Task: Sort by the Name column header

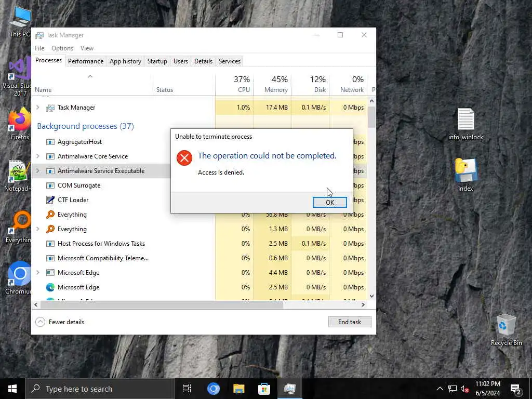Action: tap(92, 84)
